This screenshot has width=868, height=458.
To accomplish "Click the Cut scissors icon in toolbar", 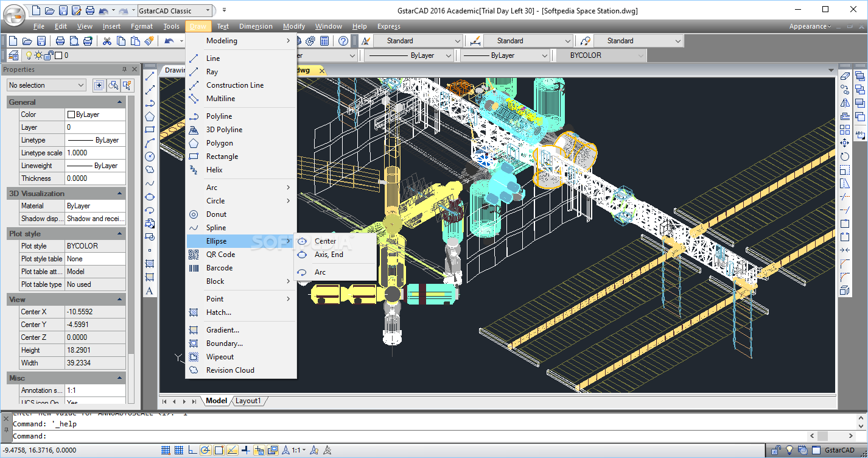I will point(107,41).
